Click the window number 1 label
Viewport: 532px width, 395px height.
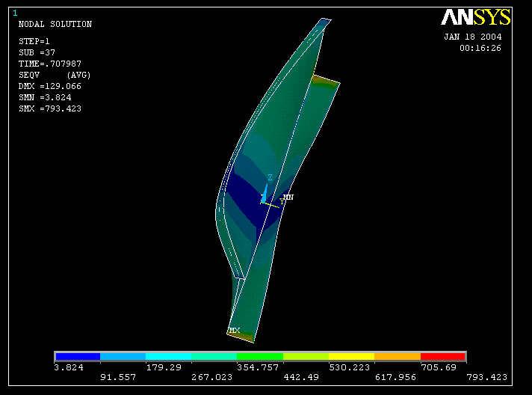coord(15,13)
